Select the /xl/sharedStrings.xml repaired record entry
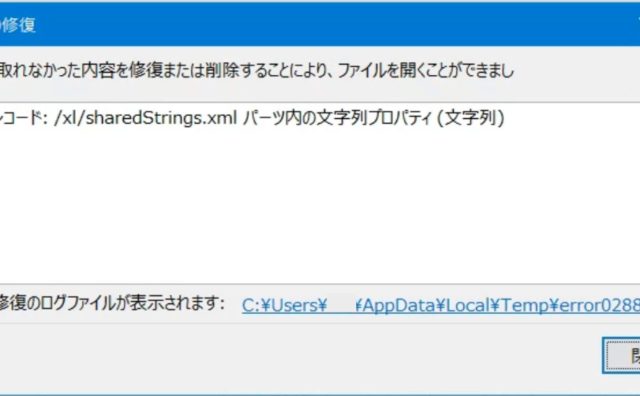 pyautogui.click(x=252, y=118)
